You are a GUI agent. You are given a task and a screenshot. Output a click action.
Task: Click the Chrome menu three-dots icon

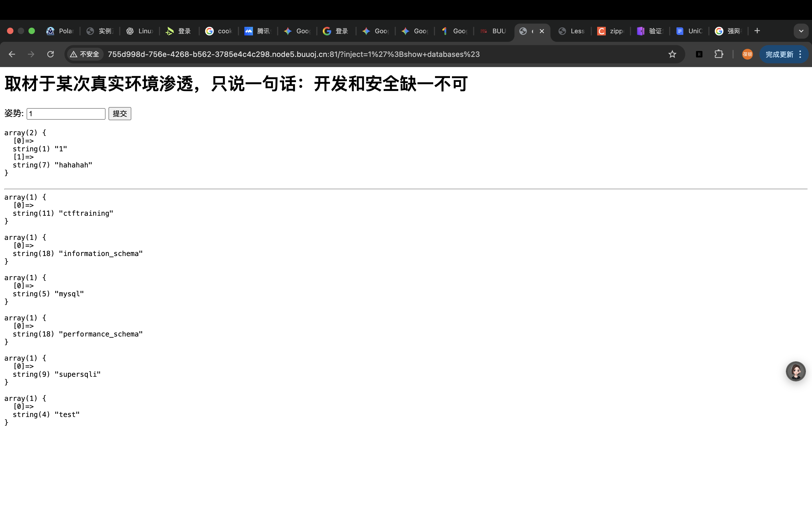click(800, 54)
